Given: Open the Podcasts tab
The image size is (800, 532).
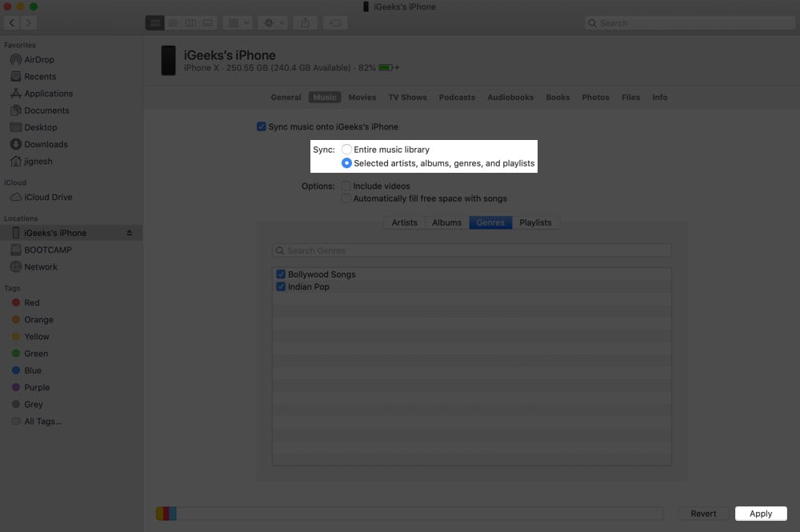Looking at the screenshot, I should (x=457, y=98).
